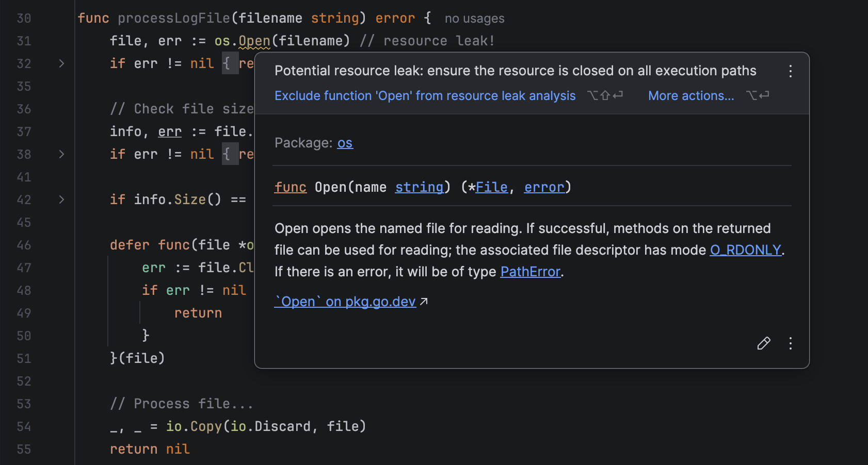Click the 'no usages' inlay hint
The height and width of the screenshot is (465, 868).
(474, 19)
